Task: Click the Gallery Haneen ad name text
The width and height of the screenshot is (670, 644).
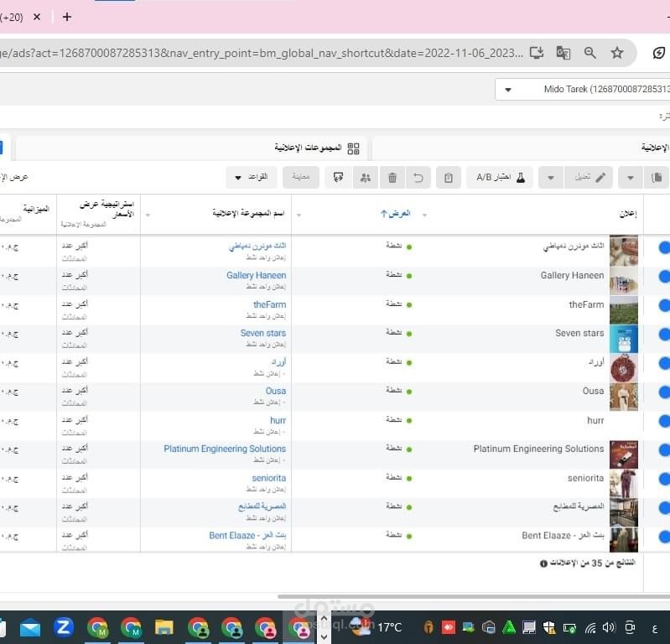Action: pos(572,275)
